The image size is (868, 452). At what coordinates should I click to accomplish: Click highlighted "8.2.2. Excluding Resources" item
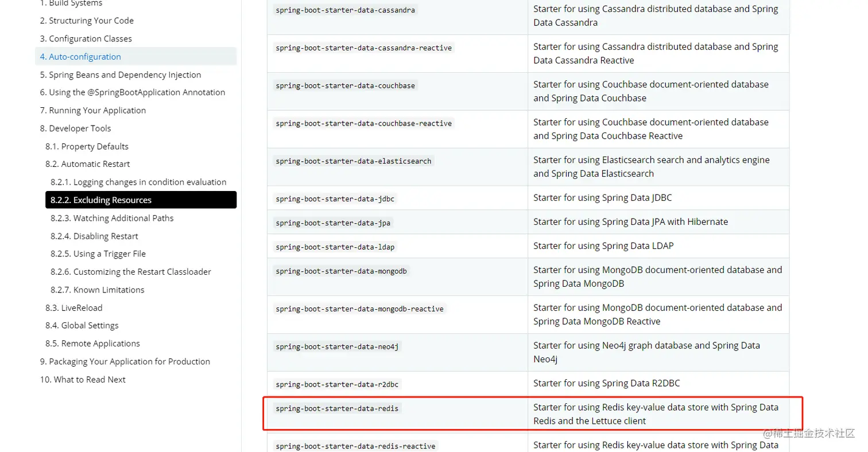tap(141, 200)
